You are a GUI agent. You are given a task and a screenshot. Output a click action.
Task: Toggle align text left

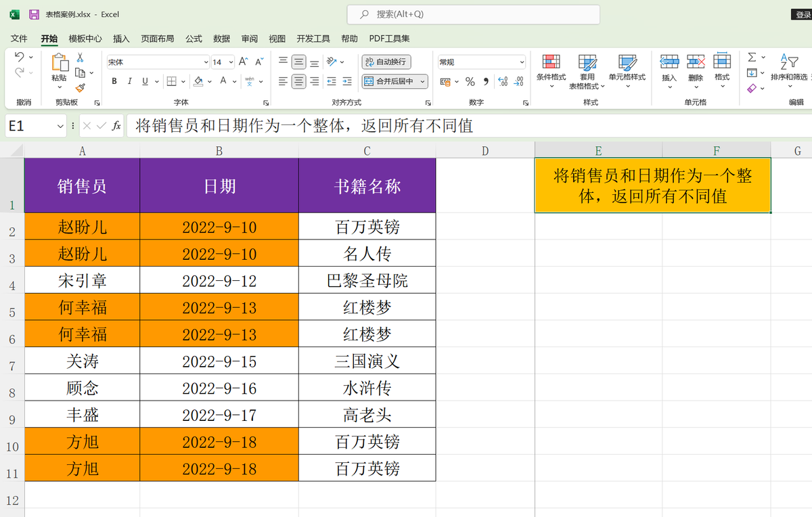point(283,81)
